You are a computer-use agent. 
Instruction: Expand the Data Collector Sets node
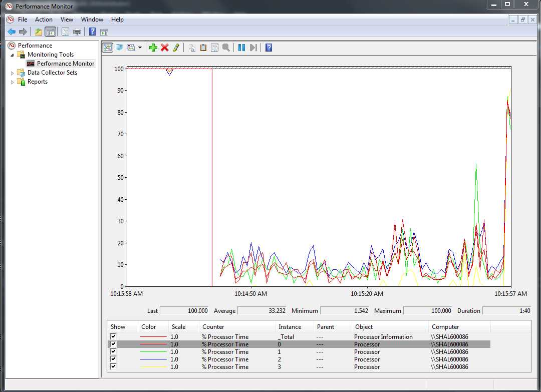(x=13, y=73)
